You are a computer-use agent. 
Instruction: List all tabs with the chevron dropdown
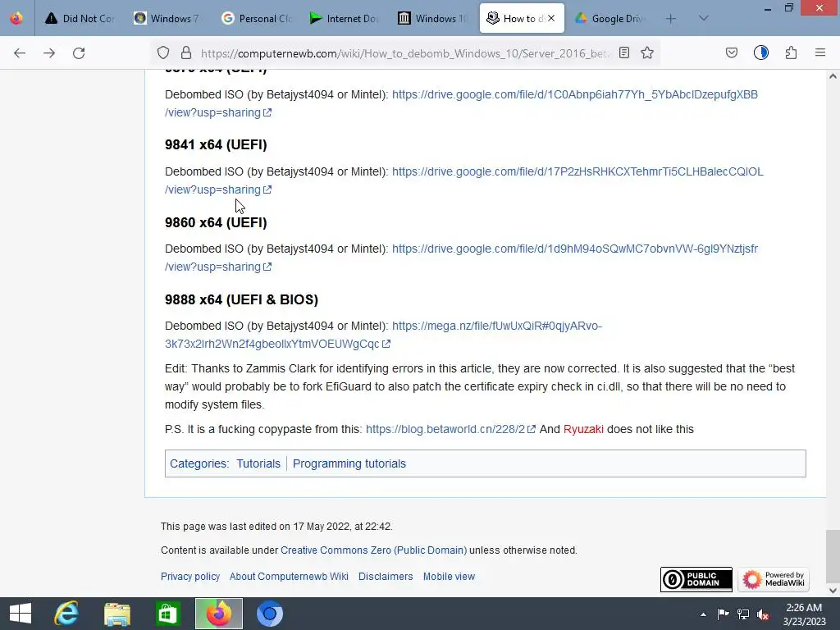point(703,19)
